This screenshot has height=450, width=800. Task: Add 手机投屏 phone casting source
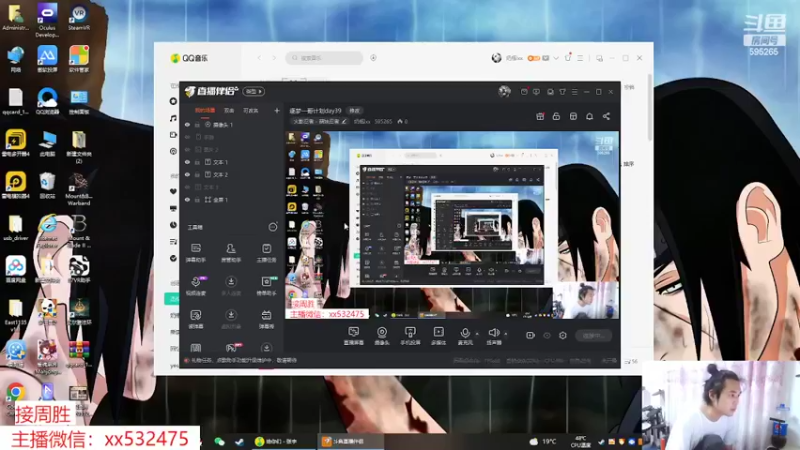coord(410,336)
